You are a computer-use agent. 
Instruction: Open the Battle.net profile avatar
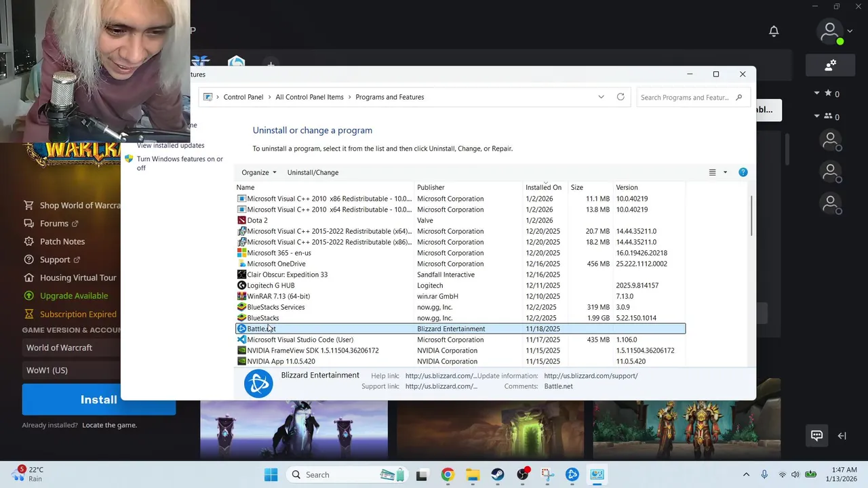pos(830,31)
